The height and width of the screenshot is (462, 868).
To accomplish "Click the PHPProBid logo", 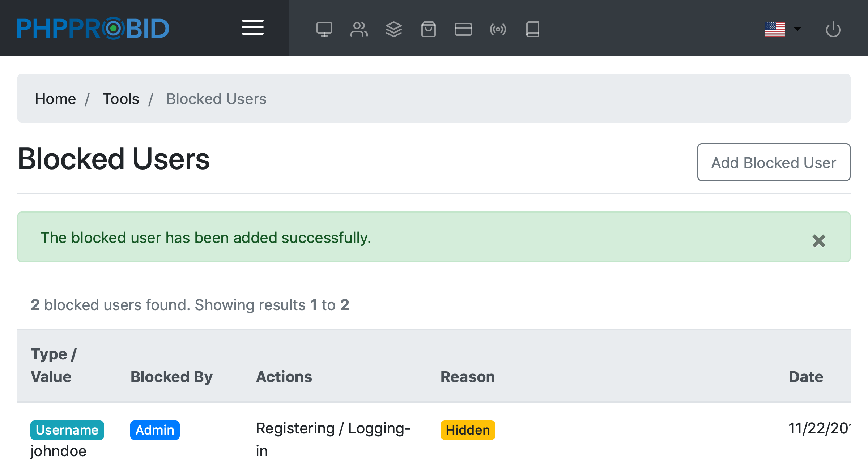I will tap(93, 28).
